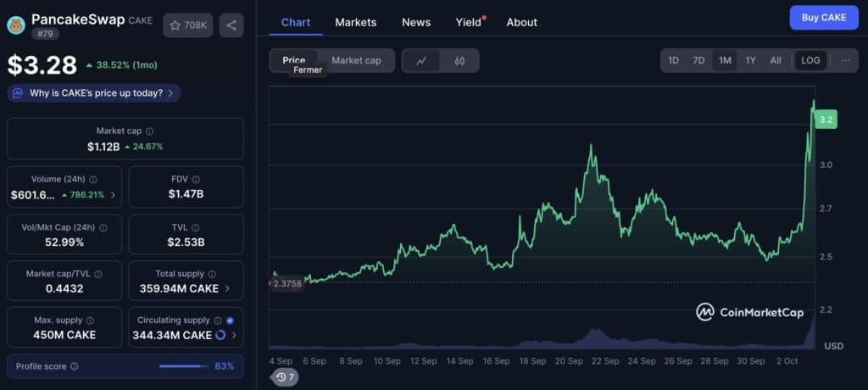Select the line chart view icon
The width and height of the screenshot is (868, 390).
click(421, 61)
